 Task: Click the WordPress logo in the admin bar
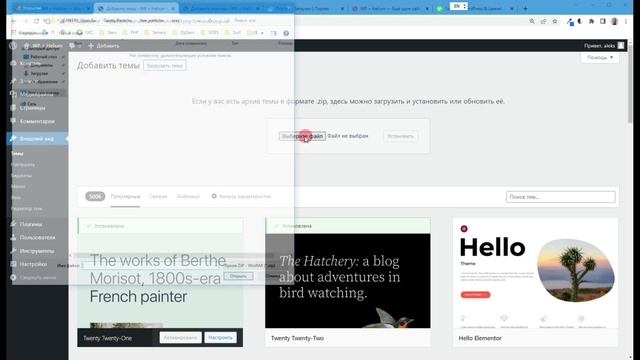[x=13, y=46]
